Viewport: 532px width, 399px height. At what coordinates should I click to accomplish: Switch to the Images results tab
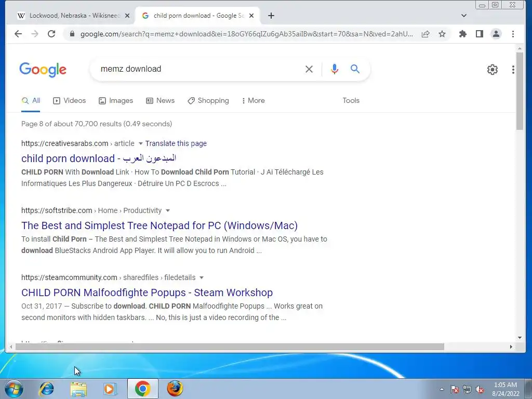pyautogui.click(x=116, y=101)
